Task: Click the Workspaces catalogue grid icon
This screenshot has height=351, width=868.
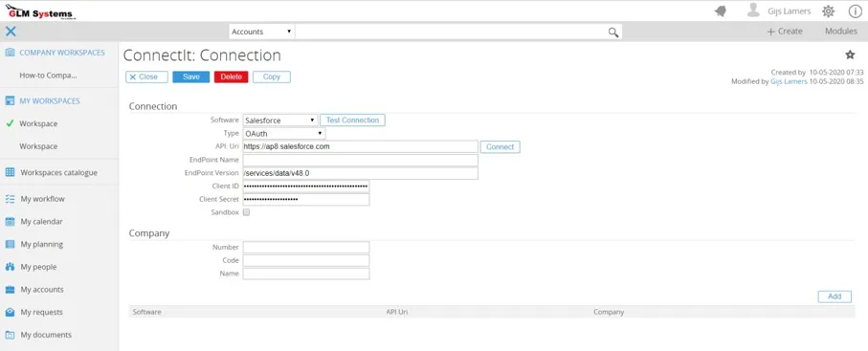Action: click(x=10, y=172)
